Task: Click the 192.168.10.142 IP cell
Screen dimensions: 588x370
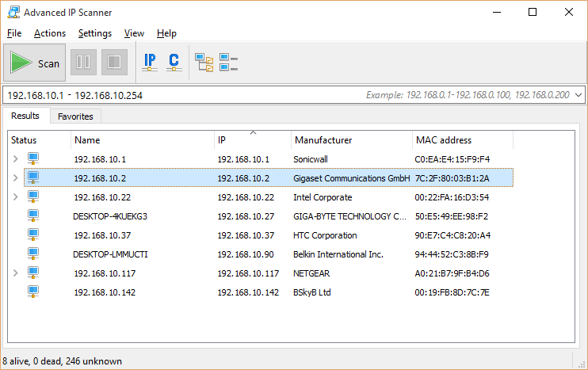Action: pos(248,292)
